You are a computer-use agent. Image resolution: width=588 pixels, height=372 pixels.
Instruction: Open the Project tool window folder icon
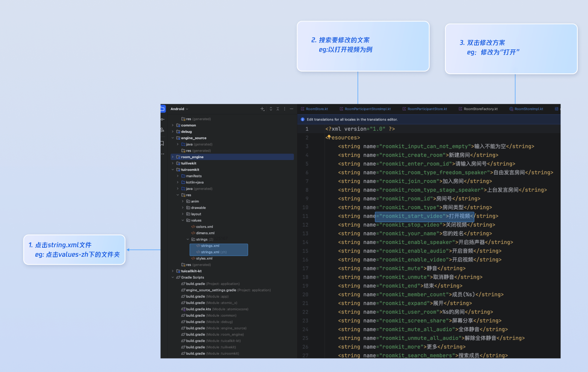[x=163, y=109]
